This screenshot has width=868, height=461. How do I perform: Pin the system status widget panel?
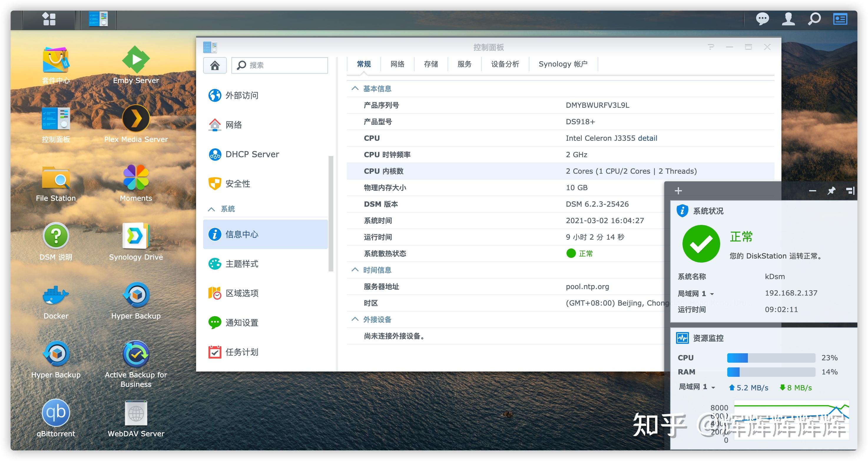pos(831,190)
